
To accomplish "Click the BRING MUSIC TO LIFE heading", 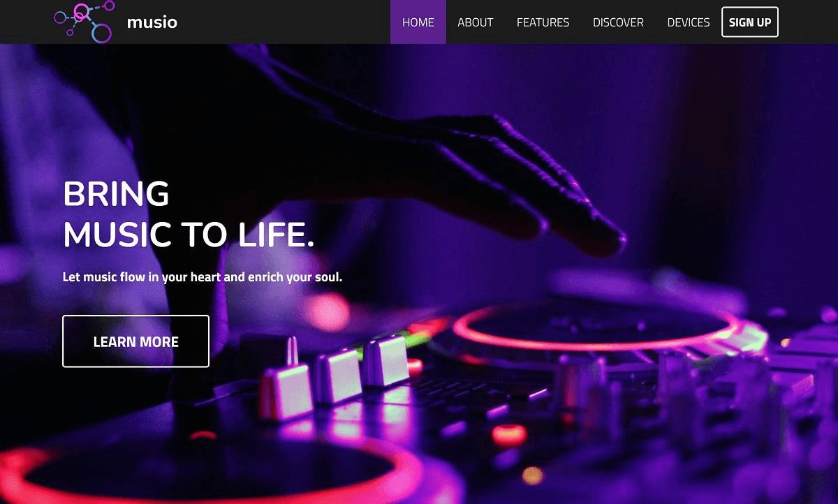I will tap(189, 214).
